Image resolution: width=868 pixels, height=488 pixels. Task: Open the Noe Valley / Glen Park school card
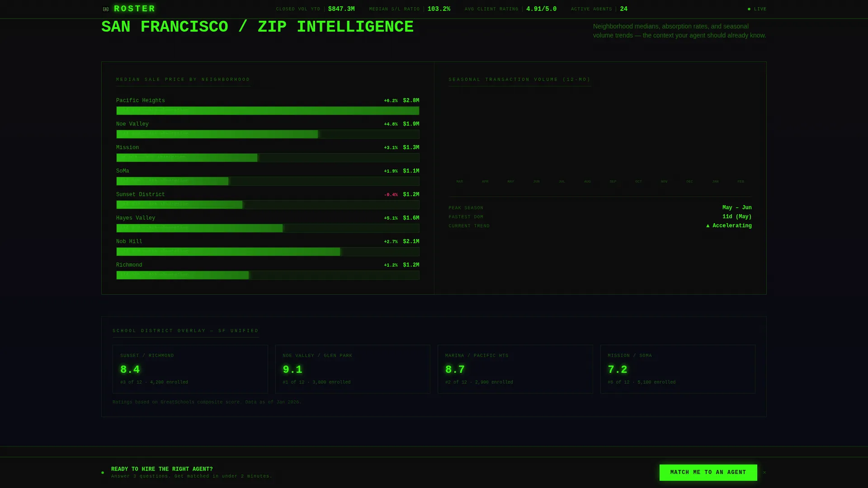(353, 369)
